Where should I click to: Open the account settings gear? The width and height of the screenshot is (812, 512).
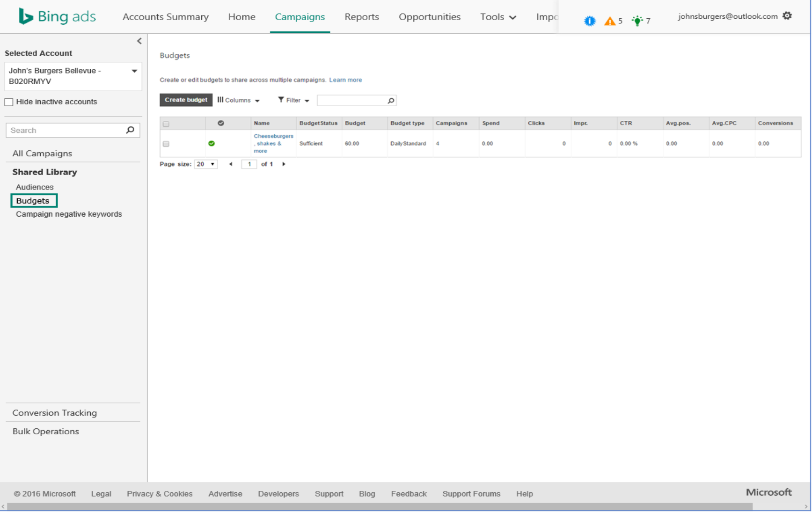[x=787, y=15]
